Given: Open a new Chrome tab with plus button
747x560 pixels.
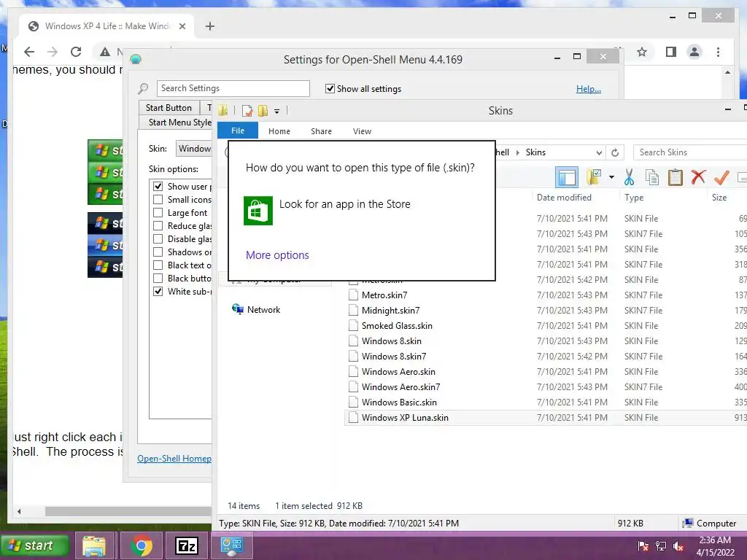Looking at the screenshot, I should click(209, 26).
